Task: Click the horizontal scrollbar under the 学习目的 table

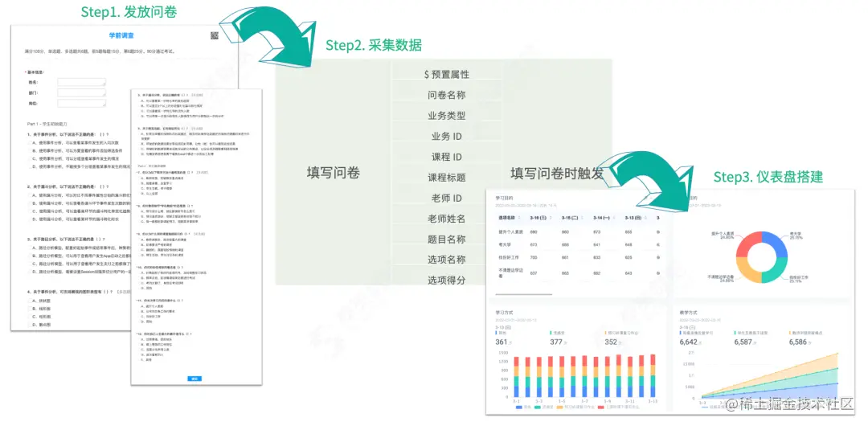Action: [524, 294]
